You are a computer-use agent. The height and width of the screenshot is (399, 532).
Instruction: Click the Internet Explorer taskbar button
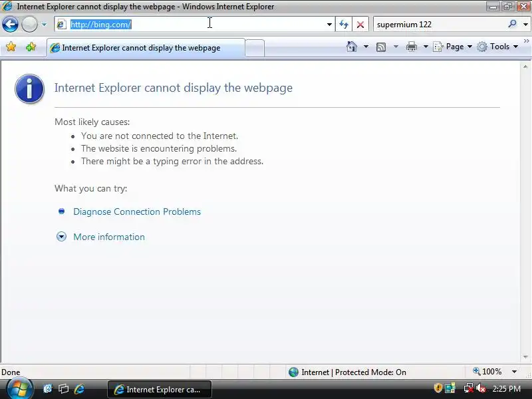pyautogui.click(x=160, y=389)
